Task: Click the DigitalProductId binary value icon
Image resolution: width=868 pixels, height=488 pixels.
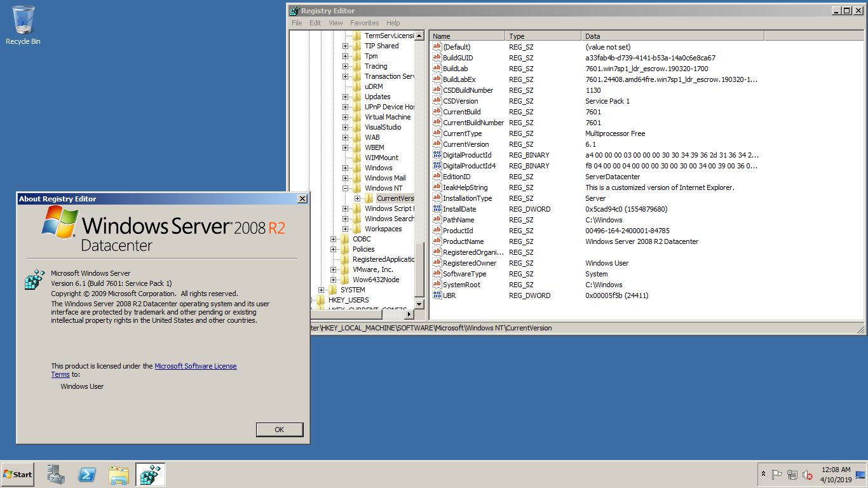Action: pos(437,155)
